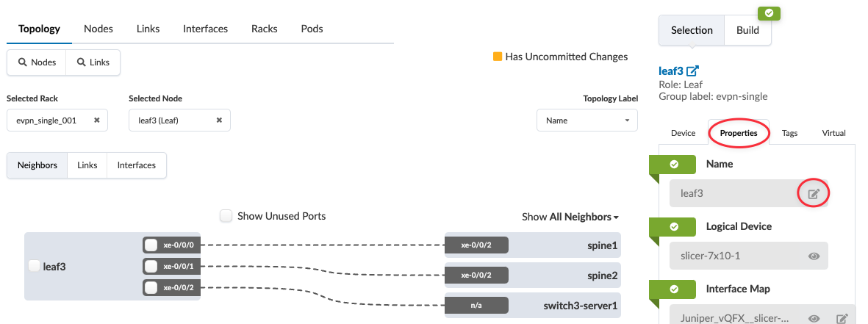The image size is (868, 324).
Task: Click the eye icon for slicer-7x10-1 logical device
Action: click(x=814, y=256)
